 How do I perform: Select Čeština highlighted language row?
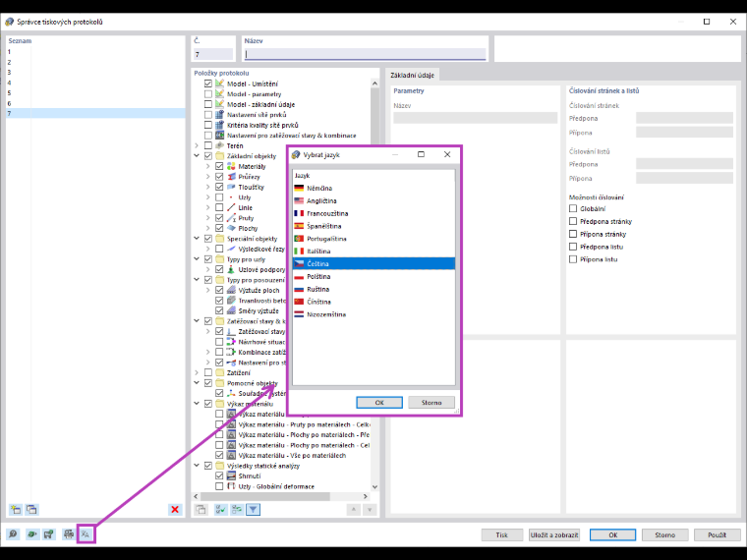click(373, 264)
